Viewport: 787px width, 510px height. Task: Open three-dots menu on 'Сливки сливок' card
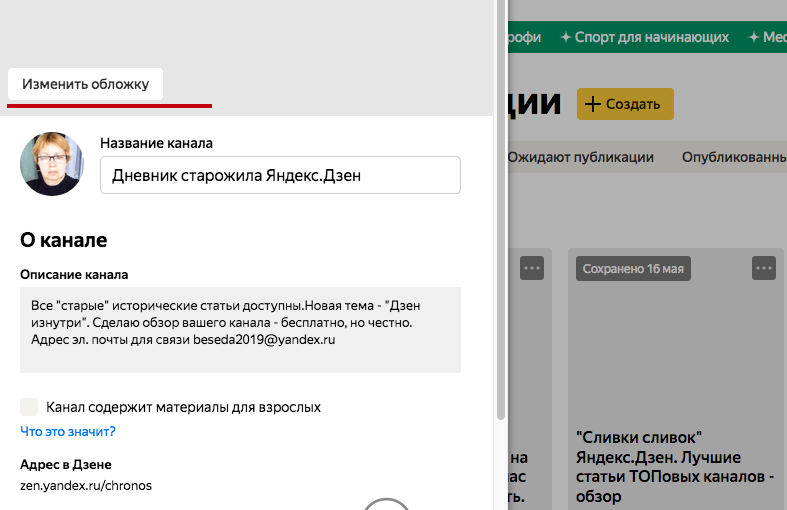pyautogui.click(x=764, y=268)
